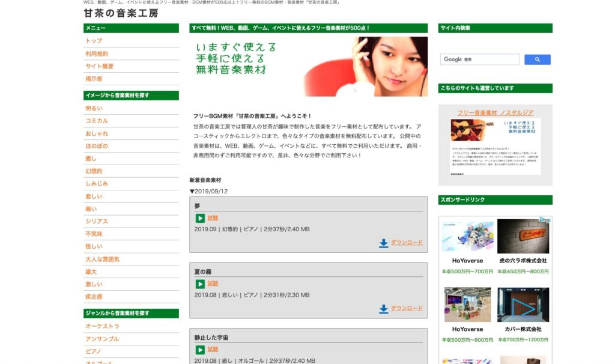Open the 利用規約 menu item
The width and height of the screenshot is (615, 364).
[x=97, y=53]
